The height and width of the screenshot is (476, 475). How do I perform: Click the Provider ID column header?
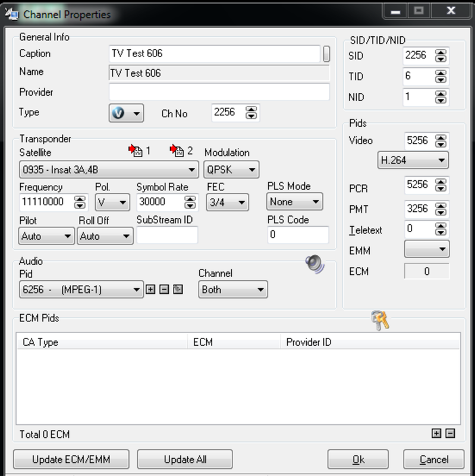click(x=370, y=342)
